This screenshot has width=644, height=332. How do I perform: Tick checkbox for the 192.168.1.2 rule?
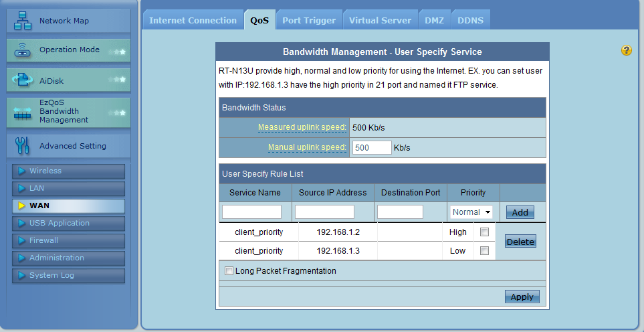point(485,232)
